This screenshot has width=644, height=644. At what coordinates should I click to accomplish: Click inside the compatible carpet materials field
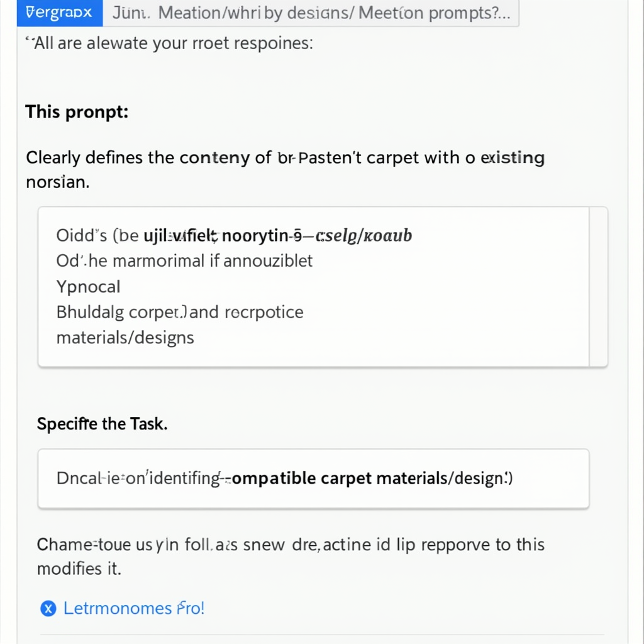313,479
